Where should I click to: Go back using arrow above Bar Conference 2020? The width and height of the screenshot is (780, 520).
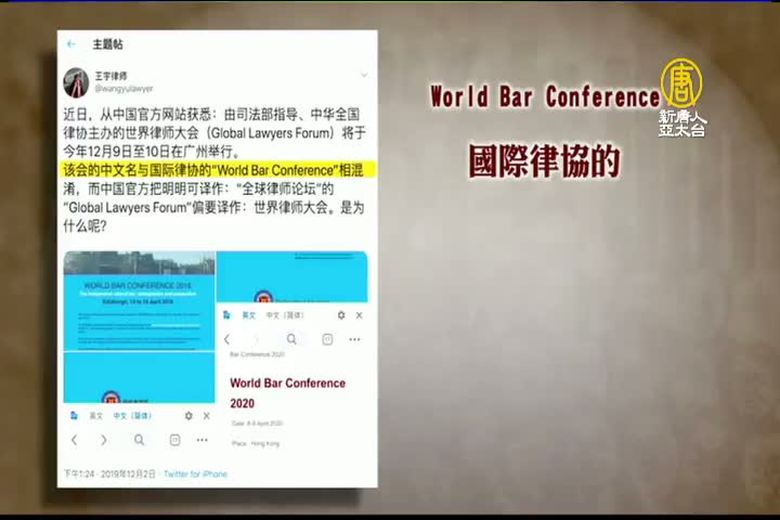click(x=227, y=339)
